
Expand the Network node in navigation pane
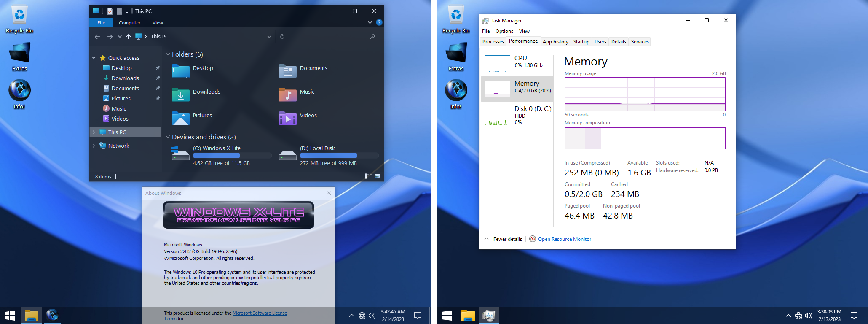click(94, 146)
